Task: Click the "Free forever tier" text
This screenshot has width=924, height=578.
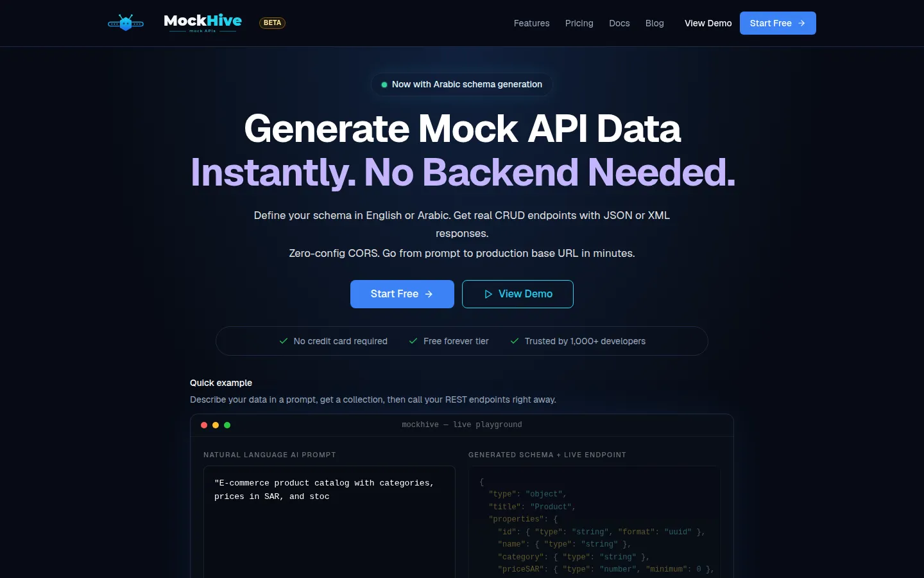Action: click(456, 341)
